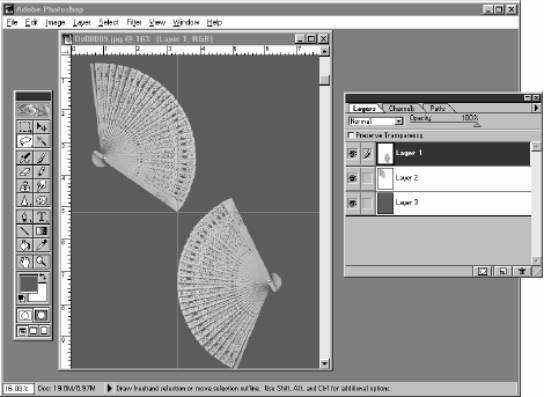Viewport: 544px width, 397px height.
Task: Select Layer 2 in the layers list
Action: point(453,178)
